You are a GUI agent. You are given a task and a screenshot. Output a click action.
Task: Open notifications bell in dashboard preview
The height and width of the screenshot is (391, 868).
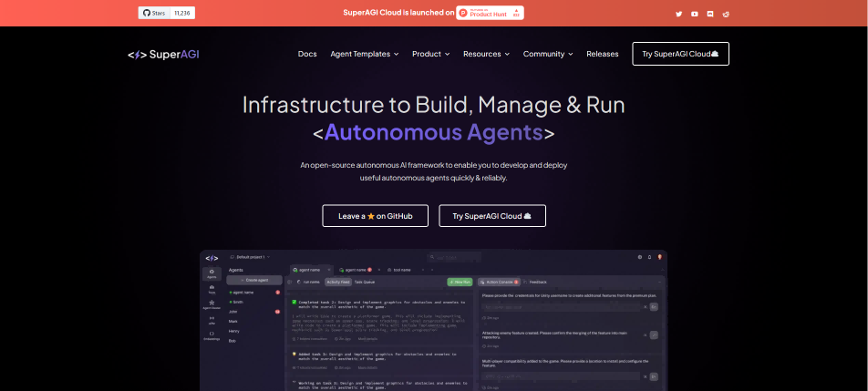[x=649, y=257]
